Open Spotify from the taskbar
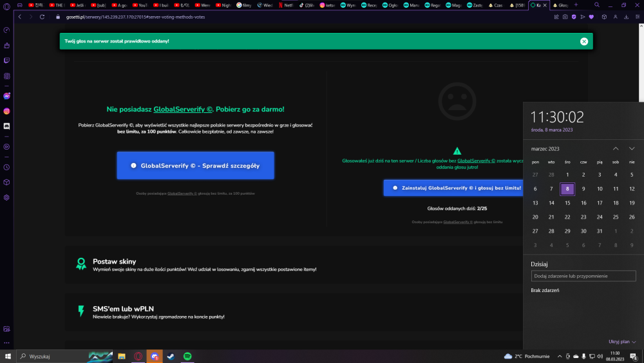Viewport: 644px width, 363px height. coord(187,357)
